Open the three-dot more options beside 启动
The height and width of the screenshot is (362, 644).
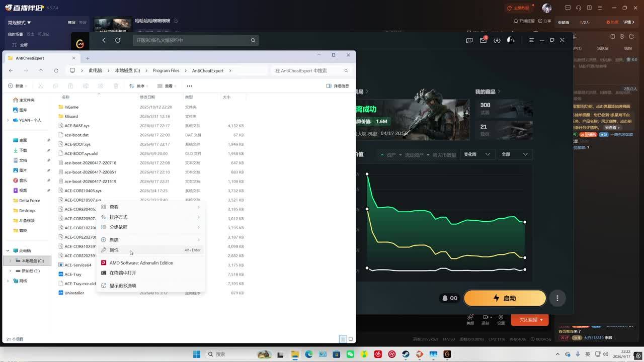pos(557,298)
